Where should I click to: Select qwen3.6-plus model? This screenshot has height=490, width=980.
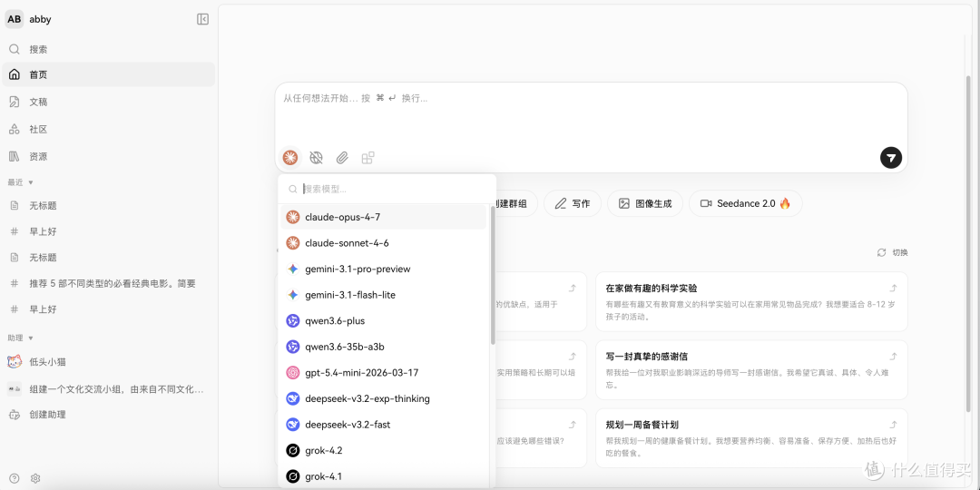click(384, 320)
